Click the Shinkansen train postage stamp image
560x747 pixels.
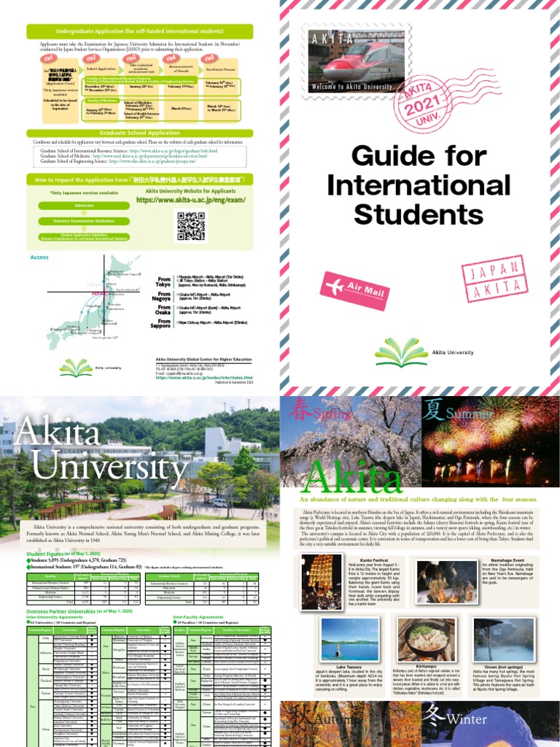click(x=356, y=61)
